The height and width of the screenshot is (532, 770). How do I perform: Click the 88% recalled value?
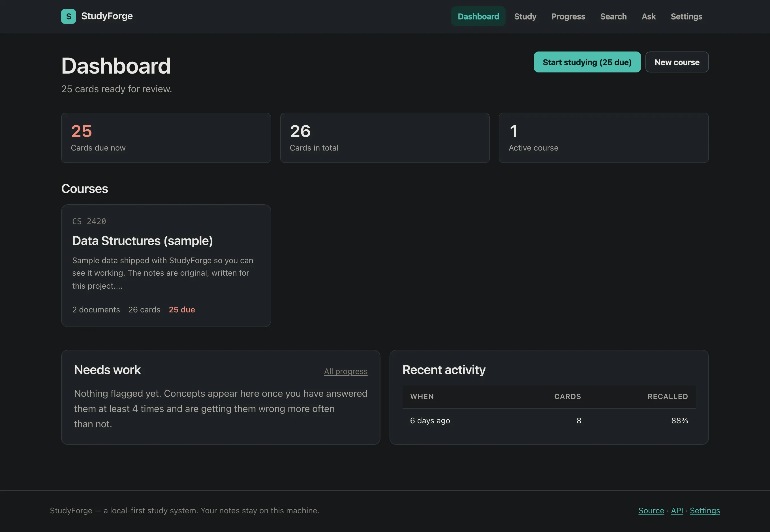(x=680, y=421)
